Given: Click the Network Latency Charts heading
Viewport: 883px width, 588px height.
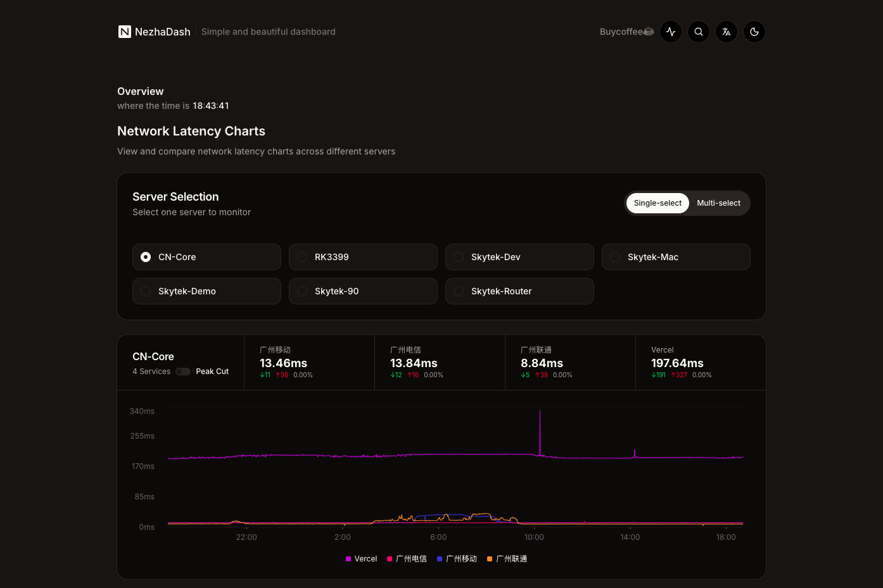Looking at the screenshot, I should click(x=191, y=131).
